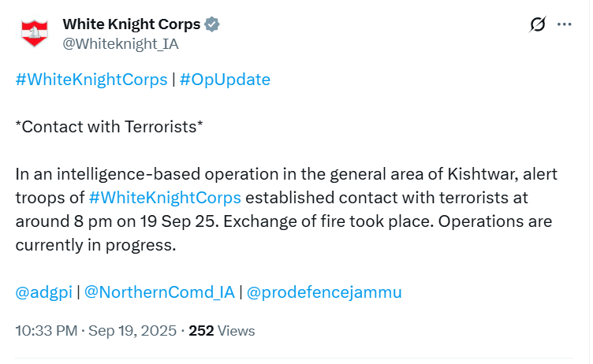Open the three-dot More options menu
This screenshot has width=593, height=364.
565,24
